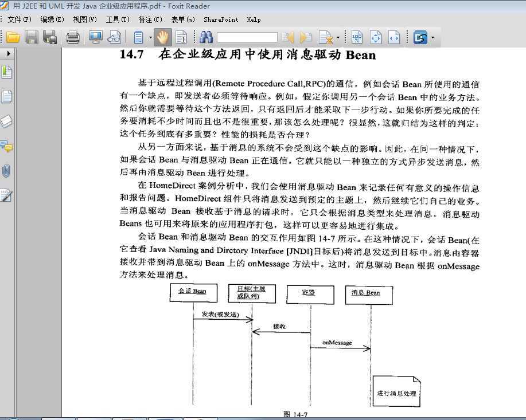Viewport: 526px width, 420px height.
Task: Open the comments panel icon
Action: [x=7, y=147]
